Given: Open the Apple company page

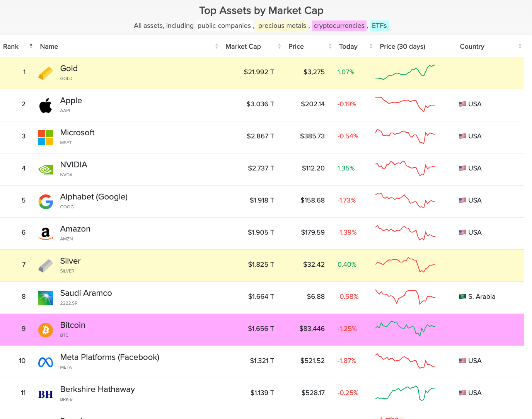Looking at the screenshot, I should pyautogui.click(x=71, y=100).
